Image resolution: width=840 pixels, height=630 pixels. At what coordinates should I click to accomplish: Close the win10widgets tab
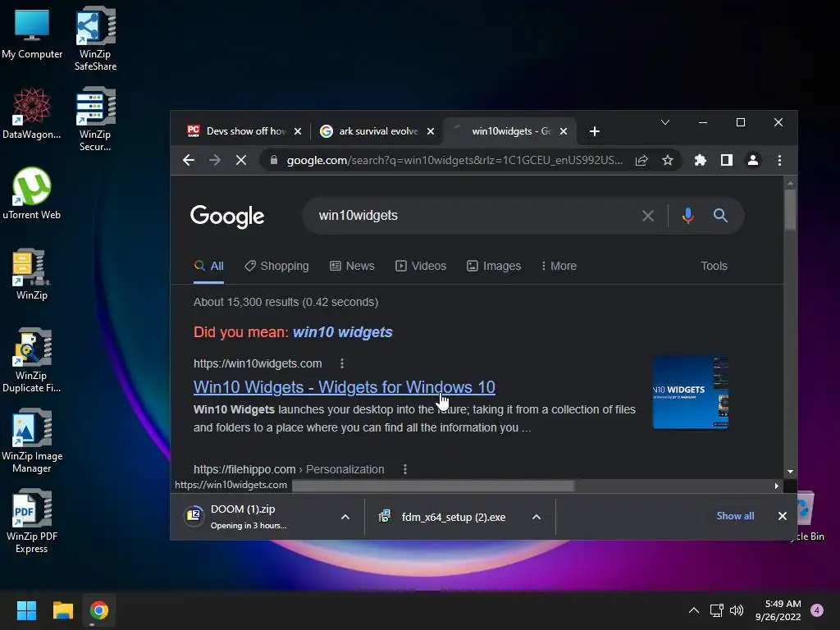pyautogui.click(x=564, y=131)
